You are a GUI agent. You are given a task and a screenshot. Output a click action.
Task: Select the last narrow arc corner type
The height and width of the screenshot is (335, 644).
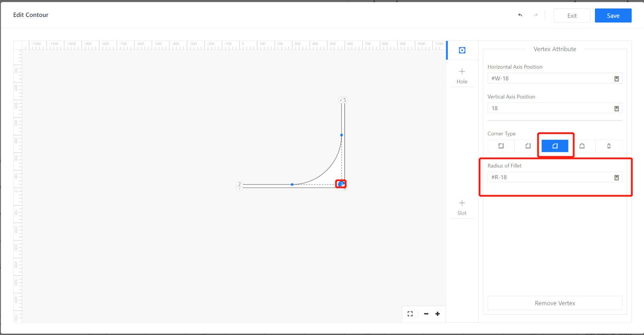[x=609, y=146]
